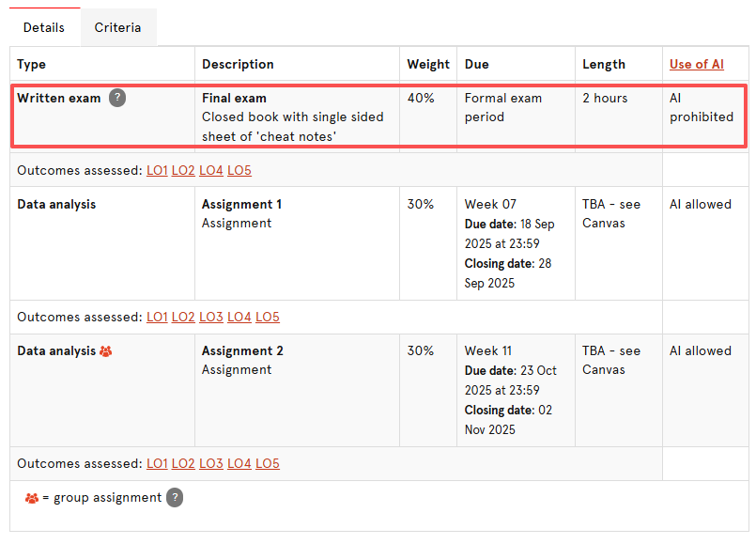The height and width of the screenshot is (544, 756).
Task: Open LO1 in the Final exam outcomes row
Action: (x=157, y=170)
